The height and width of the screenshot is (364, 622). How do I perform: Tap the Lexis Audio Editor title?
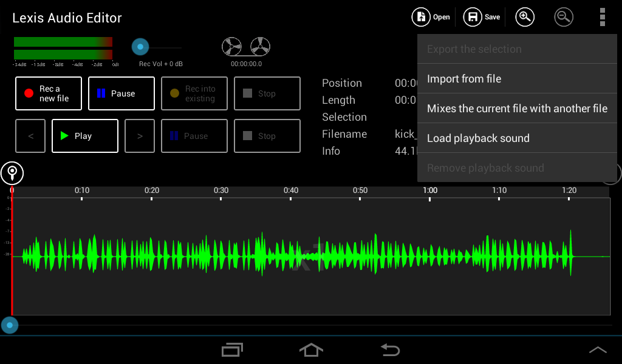coord(67,18)
